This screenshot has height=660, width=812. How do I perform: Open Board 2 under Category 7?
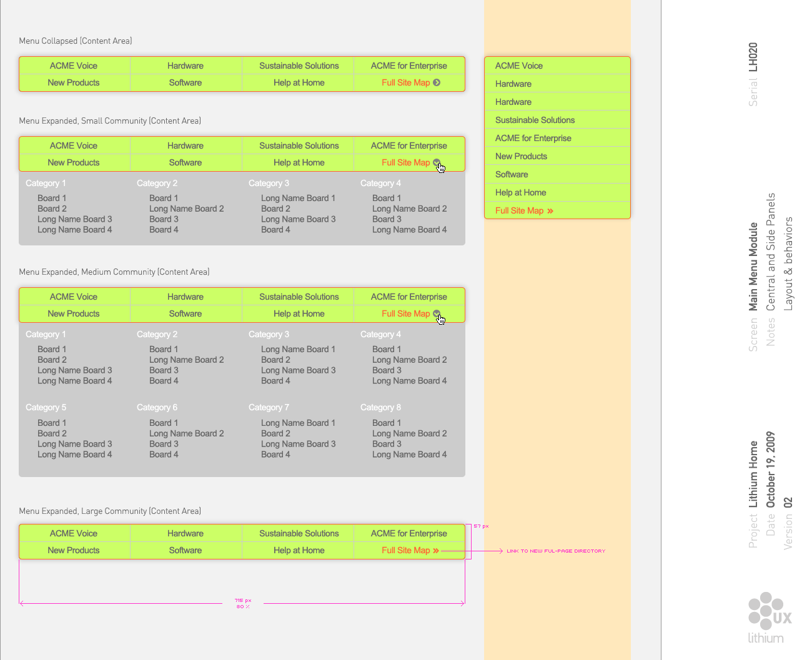[275, 433]
